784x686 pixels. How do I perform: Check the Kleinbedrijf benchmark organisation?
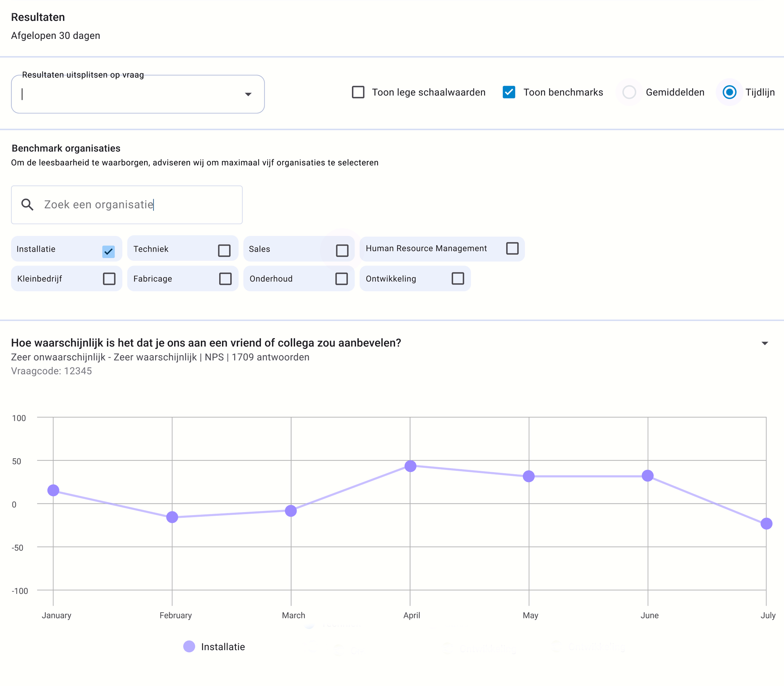point(109,279)
